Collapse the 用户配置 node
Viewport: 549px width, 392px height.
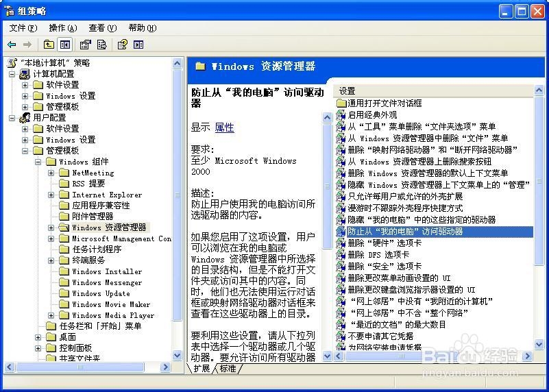[12, 118]
